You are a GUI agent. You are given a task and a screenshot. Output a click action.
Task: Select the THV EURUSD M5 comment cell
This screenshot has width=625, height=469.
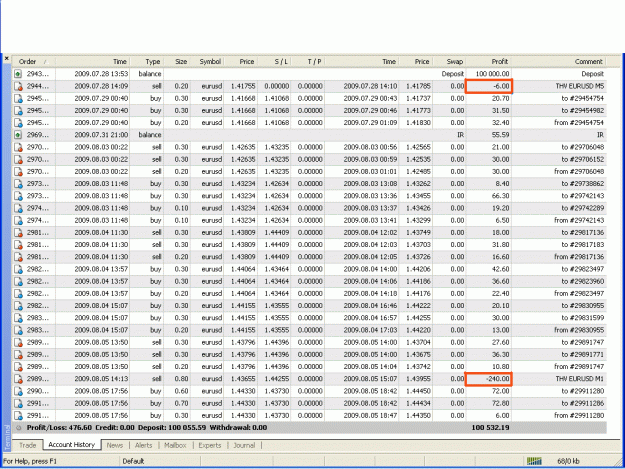[x=580, y=86]
